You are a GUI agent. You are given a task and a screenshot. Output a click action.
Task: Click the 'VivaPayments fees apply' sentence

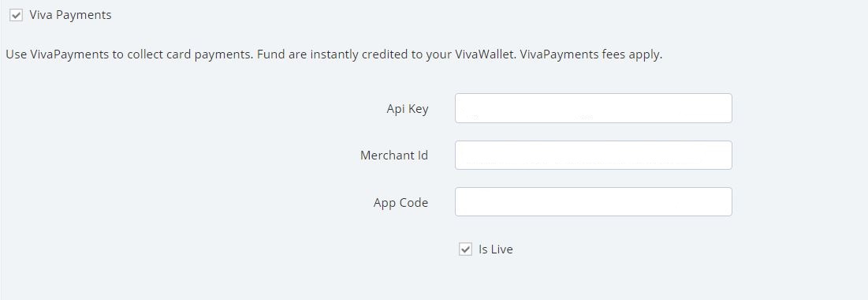592,55
